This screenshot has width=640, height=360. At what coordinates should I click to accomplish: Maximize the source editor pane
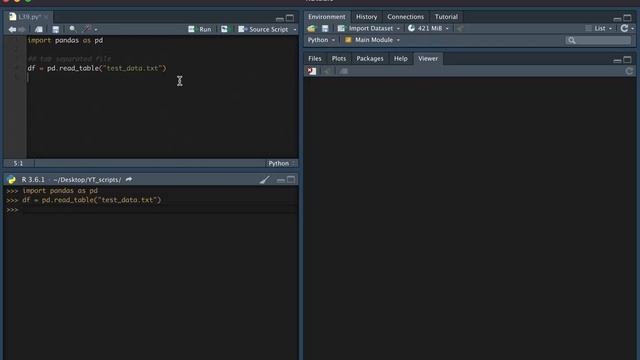pos(290,18)
